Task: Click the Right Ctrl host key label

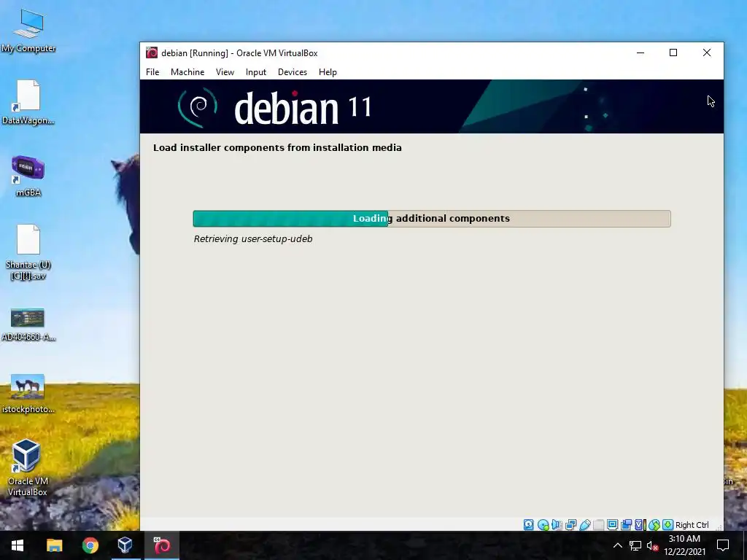Action: pyautogui.click(x=692, y=525)
